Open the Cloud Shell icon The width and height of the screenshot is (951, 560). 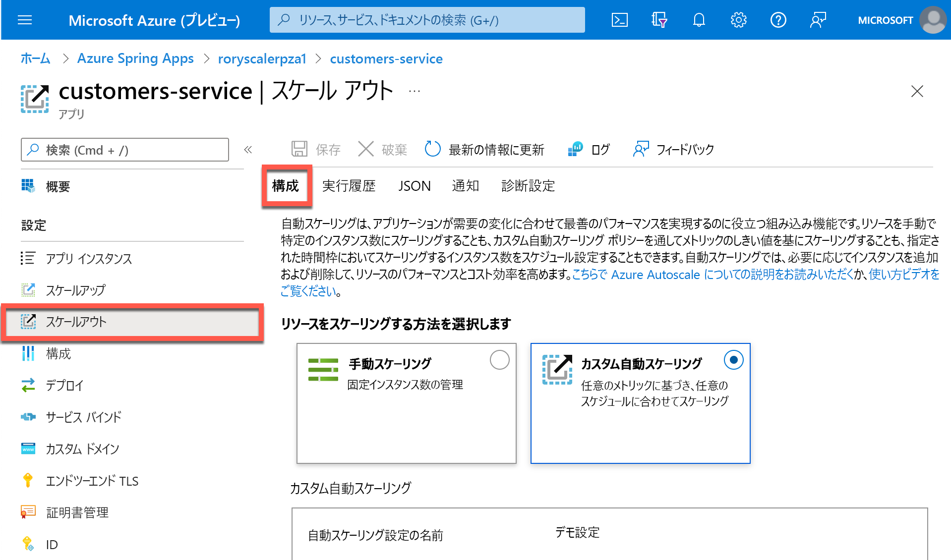click(619, 20)
